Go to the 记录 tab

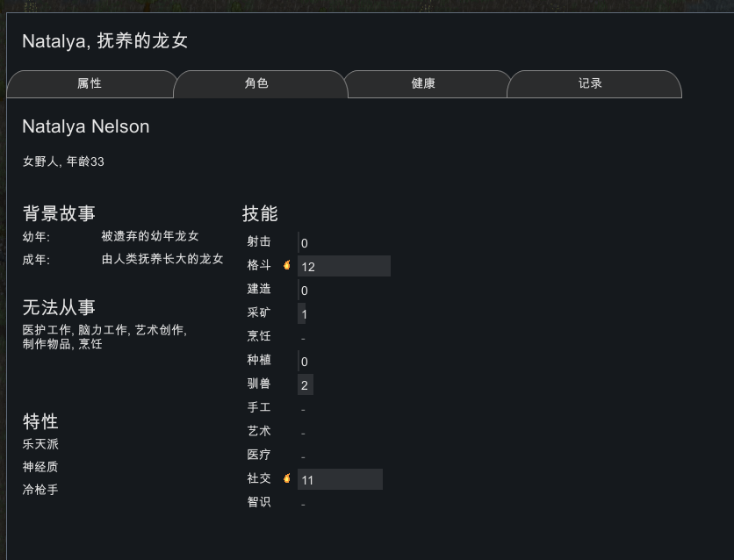590,84
